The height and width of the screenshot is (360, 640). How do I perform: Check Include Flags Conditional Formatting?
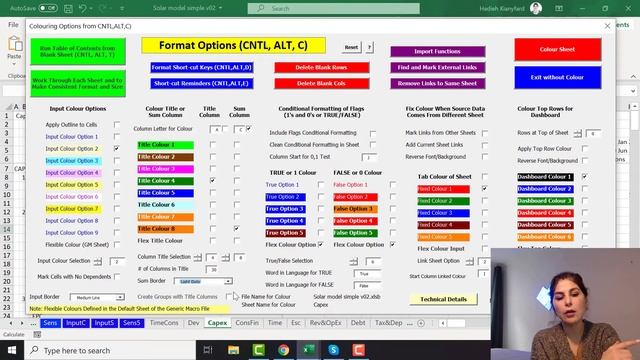[373, 133]
